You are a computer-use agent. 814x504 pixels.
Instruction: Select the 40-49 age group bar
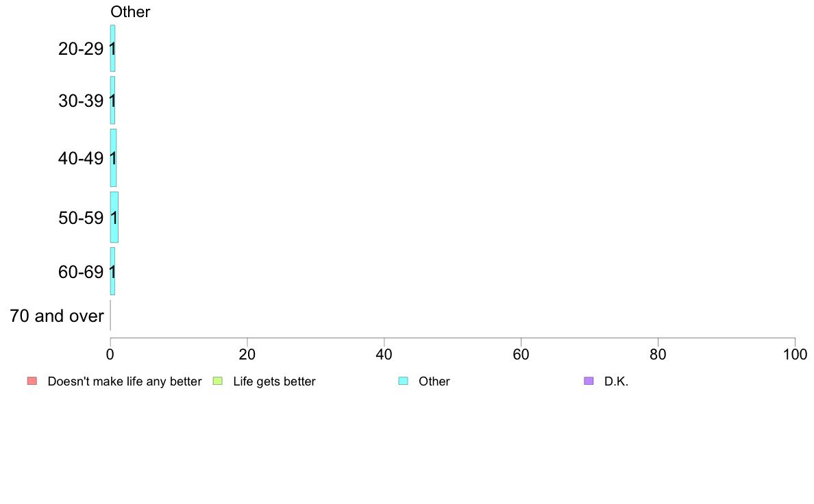113,157
